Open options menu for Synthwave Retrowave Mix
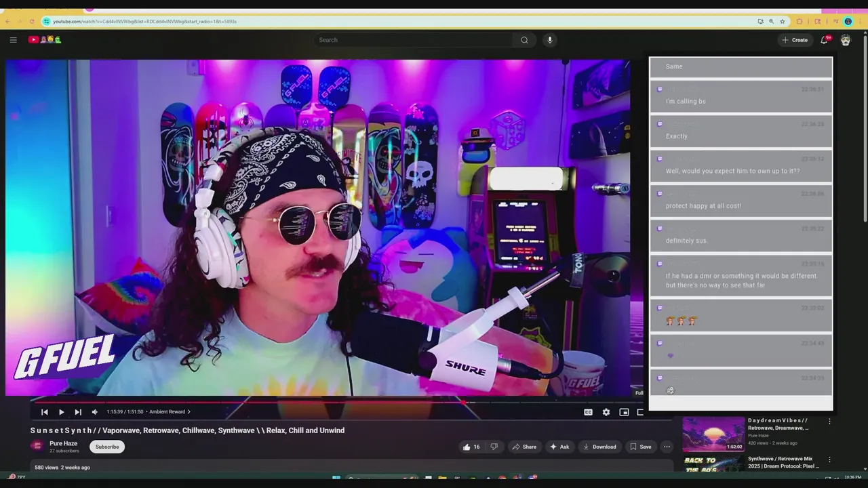 [829, 460]
